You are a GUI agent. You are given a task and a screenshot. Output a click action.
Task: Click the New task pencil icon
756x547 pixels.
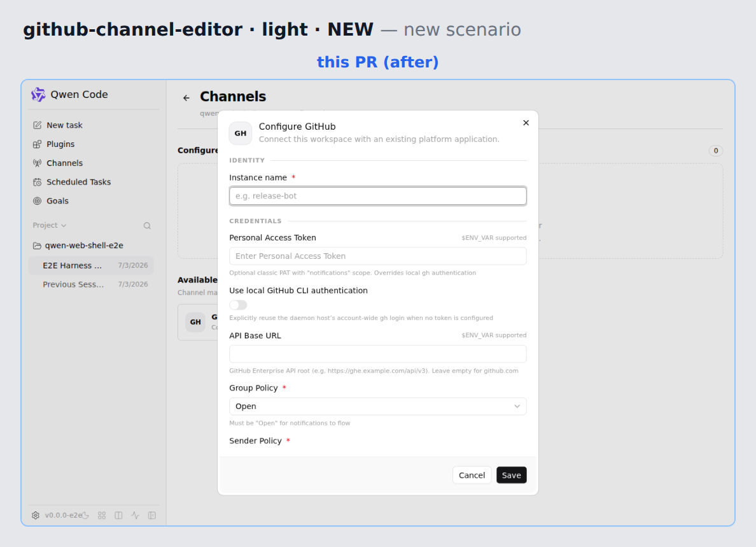(37, 125)
